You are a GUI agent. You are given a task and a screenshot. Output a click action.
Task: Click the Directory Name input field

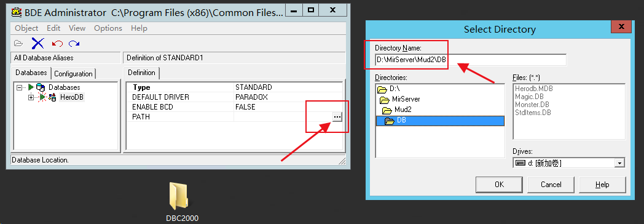pyautogui.click(x=471, y=60)
